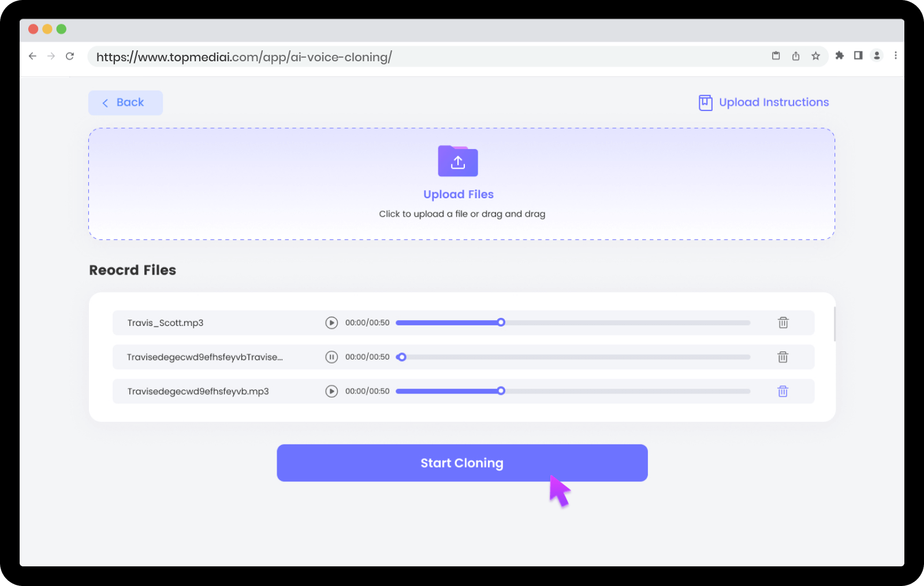Play the Travis_Scott.mp3 recording
This screenshot has height=586, width=924.
331,322
